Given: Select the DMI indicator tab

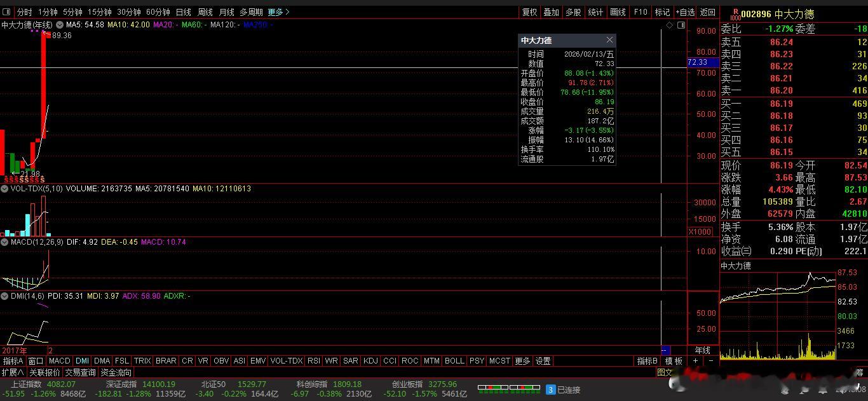Looking at the screenshot, I should coord(82,361).
